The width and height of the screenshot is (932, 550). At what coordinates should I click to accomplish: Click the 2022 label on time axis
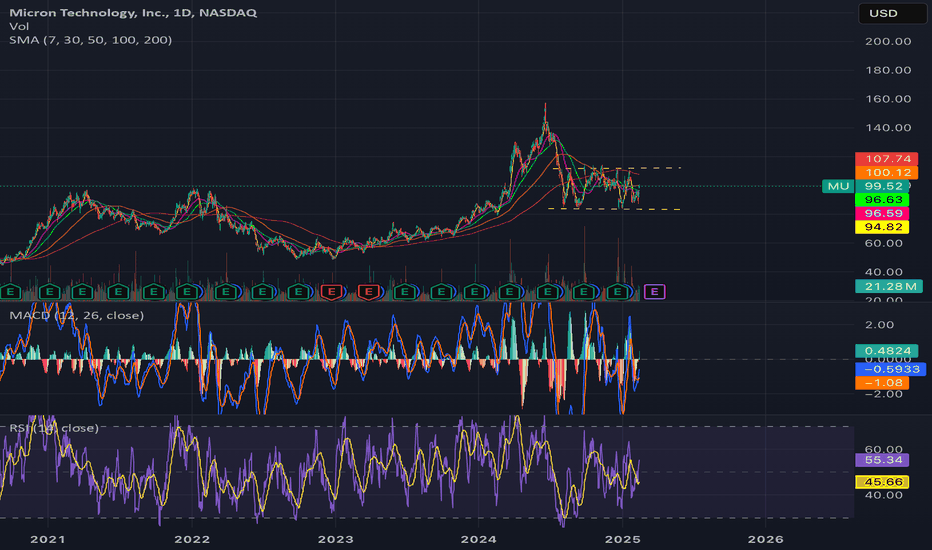tap(192, 539)
